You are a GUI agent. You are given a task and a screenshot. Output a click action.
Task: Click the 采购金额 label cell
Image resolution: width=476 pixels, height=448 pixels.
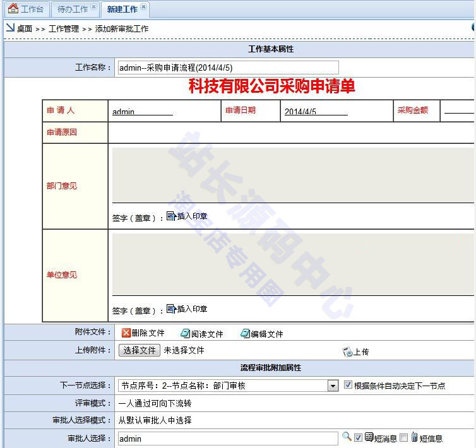coord(417,111)
